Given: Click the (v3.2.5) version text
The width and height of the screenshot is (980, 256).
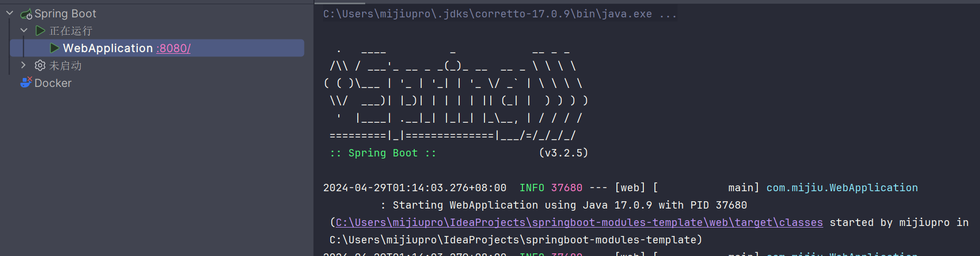Looking at the screenshot, I should click(x=563, y=153).
